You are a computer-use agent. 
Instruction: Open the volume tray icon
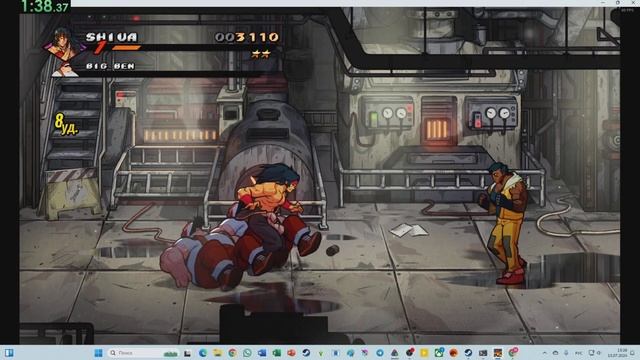599,353
